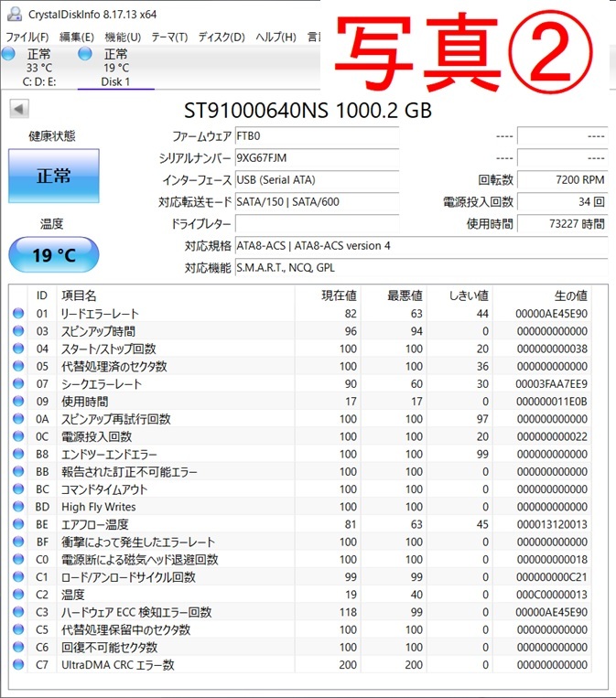616x698 pixels.
Task: Click raw value 00000011E0B
Action: point(552,402)
